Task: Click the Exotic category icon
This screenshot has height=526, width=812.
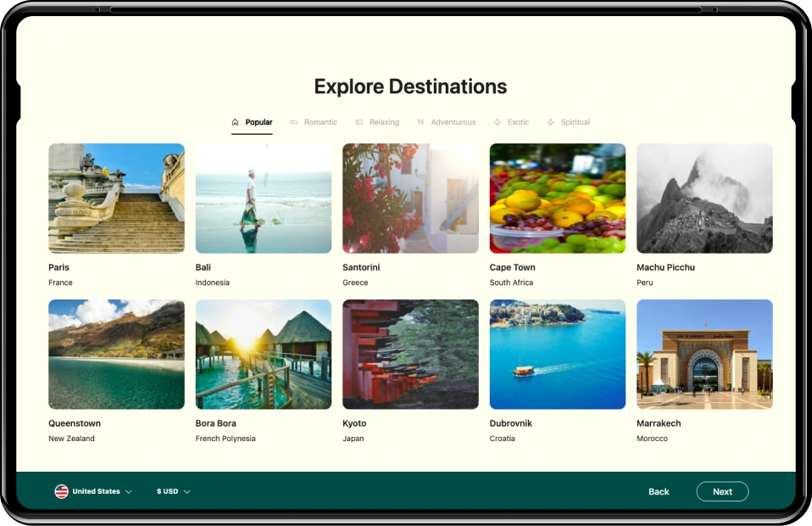Action: point(498,121)
